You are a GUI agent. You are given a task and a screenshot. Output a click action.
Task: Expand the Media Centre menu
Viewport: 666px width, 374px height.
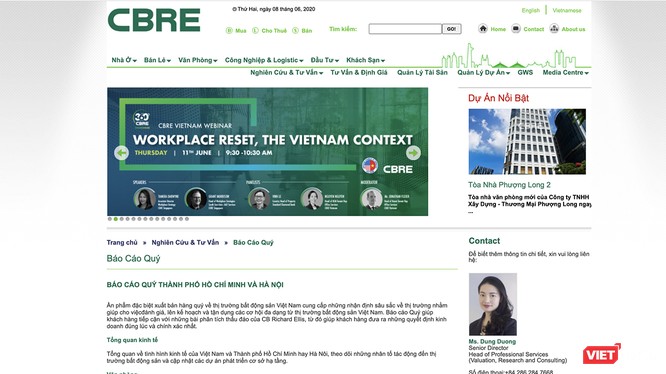click(565, 73)
